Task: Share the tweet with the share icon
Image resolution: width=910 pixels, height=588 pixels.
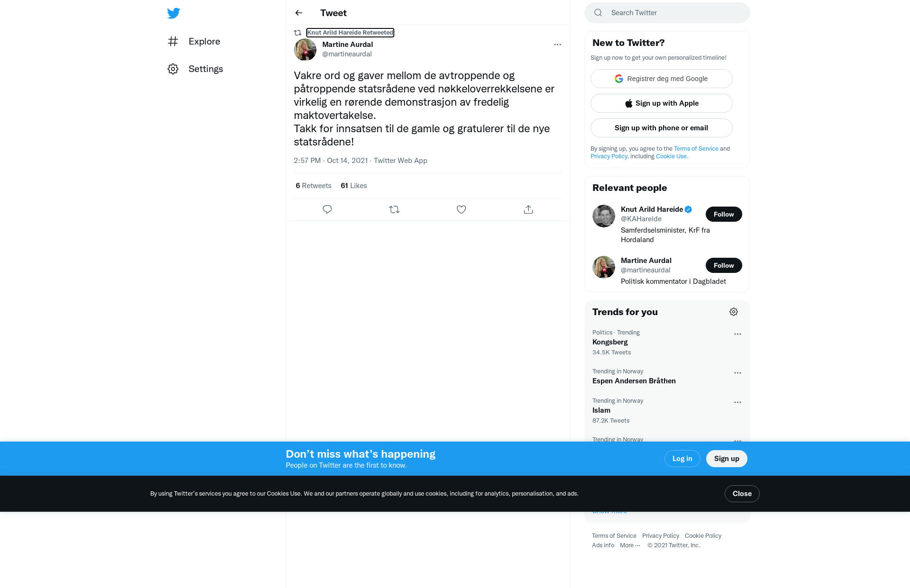Action: 528,209
